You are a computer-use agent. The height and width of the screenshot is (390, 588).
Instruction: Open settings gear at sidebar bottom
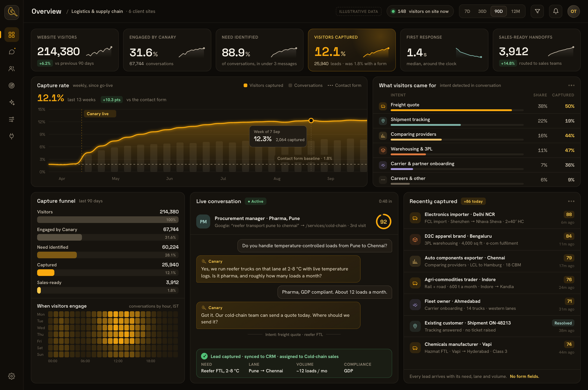coord(12,376)
